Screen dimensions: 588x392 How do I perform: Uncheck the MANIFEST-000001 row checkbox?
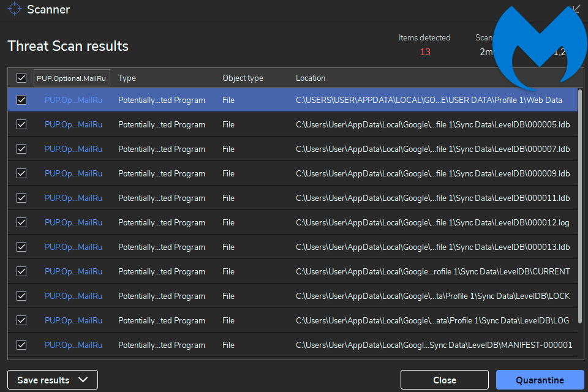pyautogui.click(x=21, y=345)
